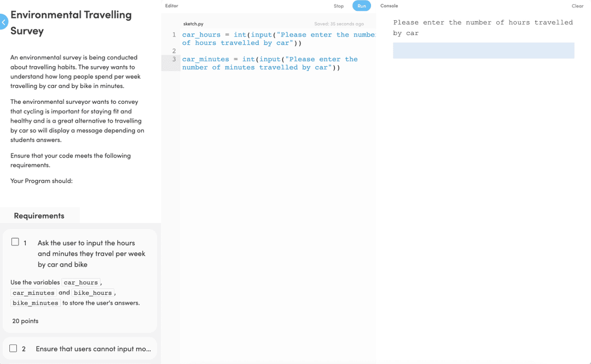Clear the console output
Viewport: 591px width, 364px height.
pyautogui.click(x=577, y=5)
